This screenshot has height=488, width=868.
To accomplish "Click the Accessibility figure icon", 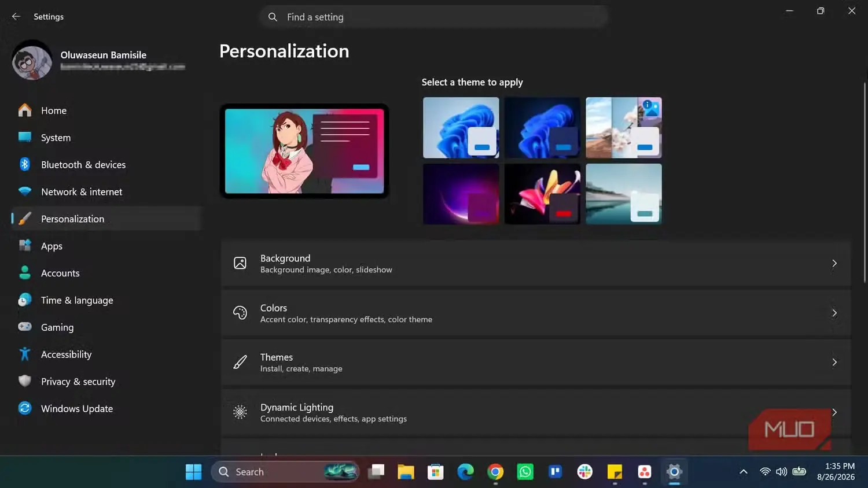I will (25, 354).
